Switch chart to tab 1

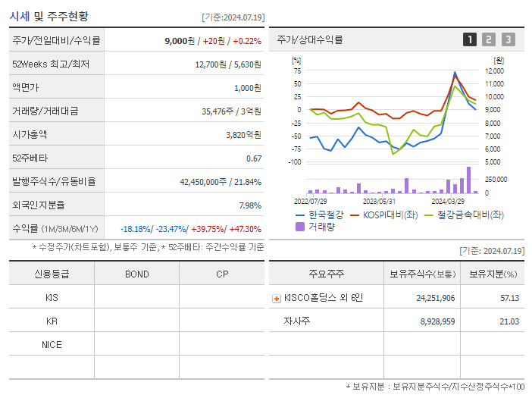point(470,39)
